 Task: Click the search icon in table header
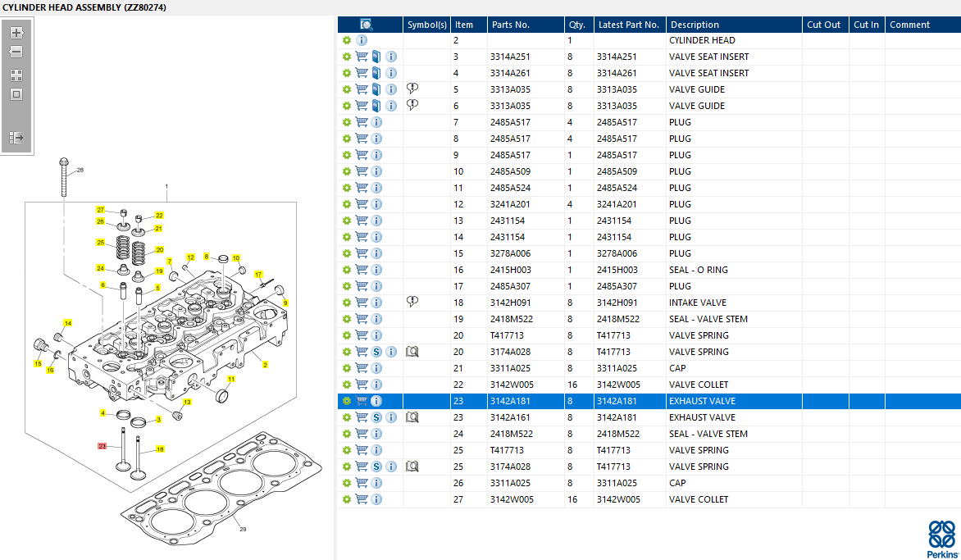[x=367, y=25]
